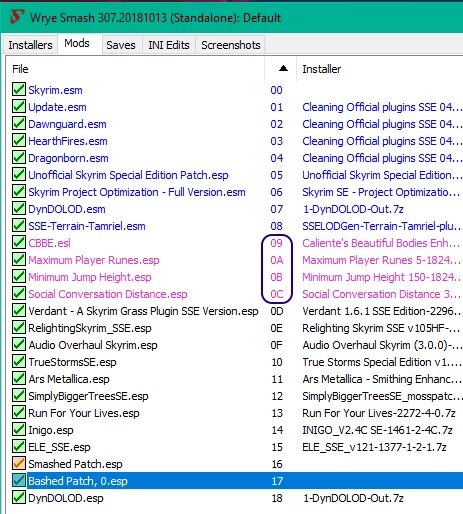463x514 pixels.
Task: Click the load order sort arrow header
Action: coord(283,69)
